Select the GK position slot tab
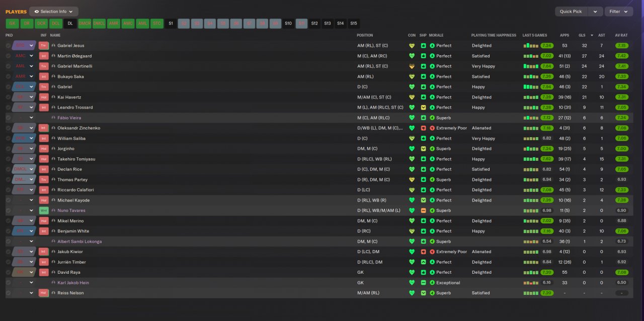 pyautogui.click(x=13, y=23)
